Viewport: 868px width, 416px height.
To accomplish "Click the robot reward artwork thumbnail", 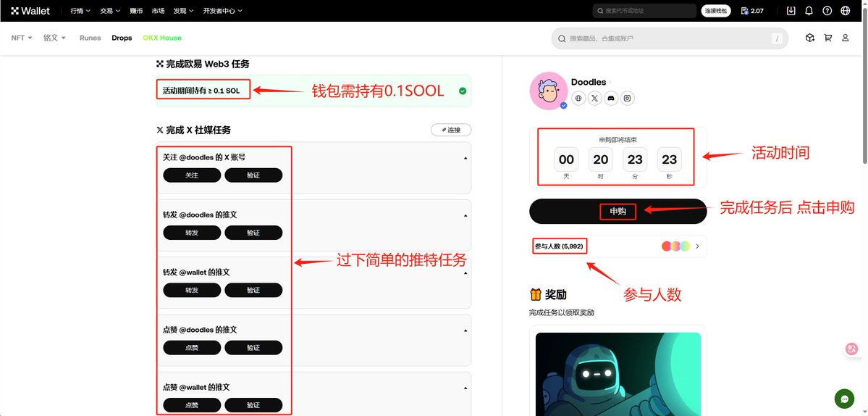I will tap(618, 374).
